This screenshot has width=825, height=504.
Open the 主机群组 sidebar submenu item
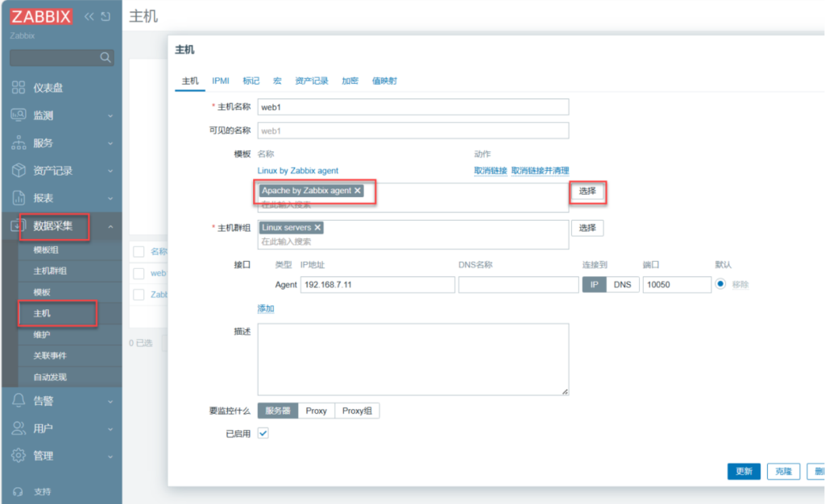click(50, 271)
